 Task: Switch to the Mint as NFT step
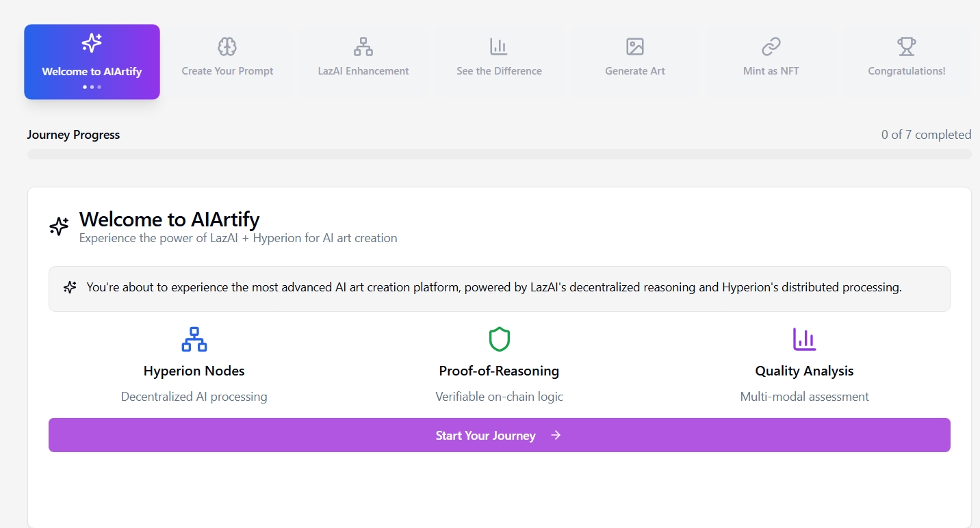tap(770, 62)
